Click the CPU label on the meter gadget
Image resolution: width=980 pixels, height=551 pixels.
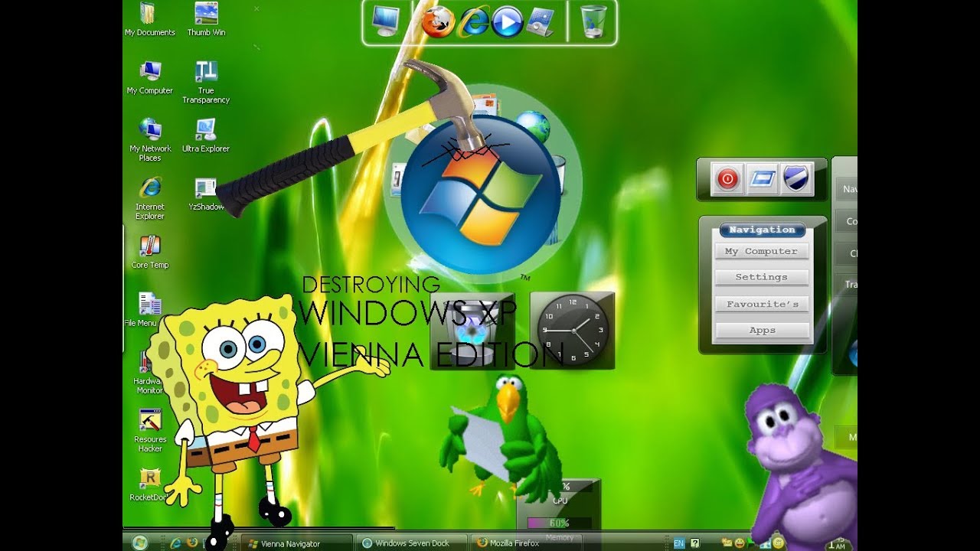point(560,500)
